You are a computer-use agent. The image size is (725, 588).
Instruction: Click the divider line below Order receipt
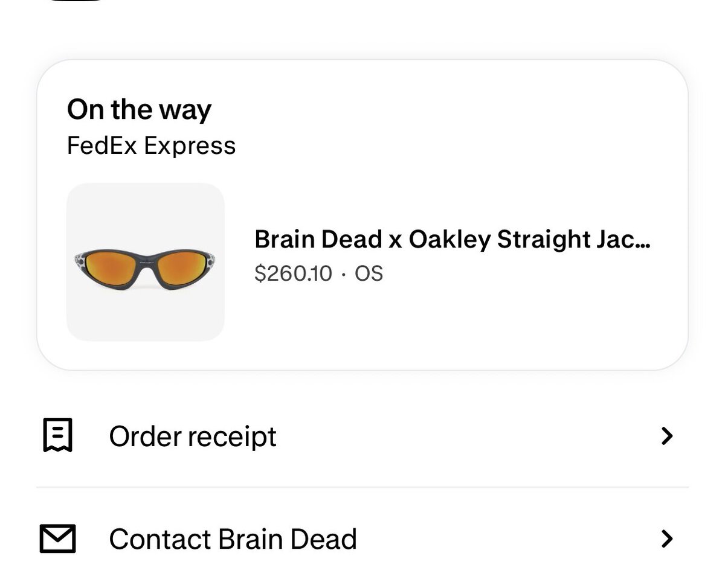click(x=362, y=487)
